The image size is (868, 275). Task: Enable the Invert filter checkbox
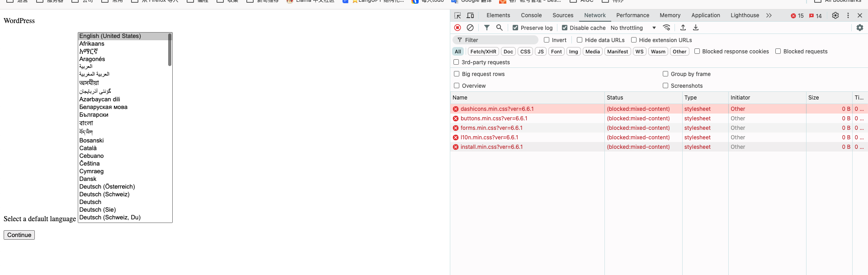(x=547, y=40)
